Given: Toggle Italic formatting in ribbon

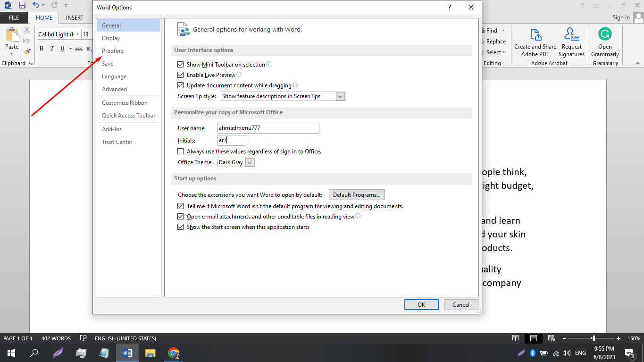Looking at the screenshot, I should (x=51, y=49).
